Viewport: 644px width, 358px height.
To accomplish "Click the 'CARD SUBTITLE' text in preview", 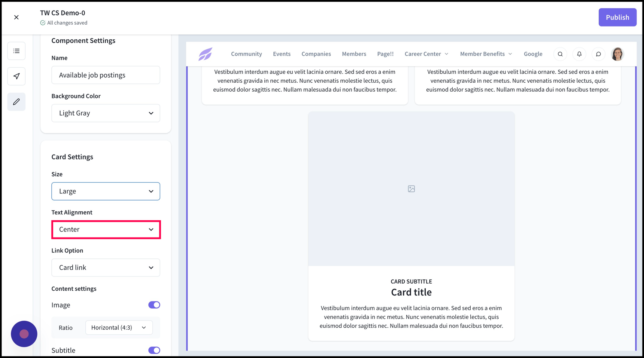I will coord(411,281).
